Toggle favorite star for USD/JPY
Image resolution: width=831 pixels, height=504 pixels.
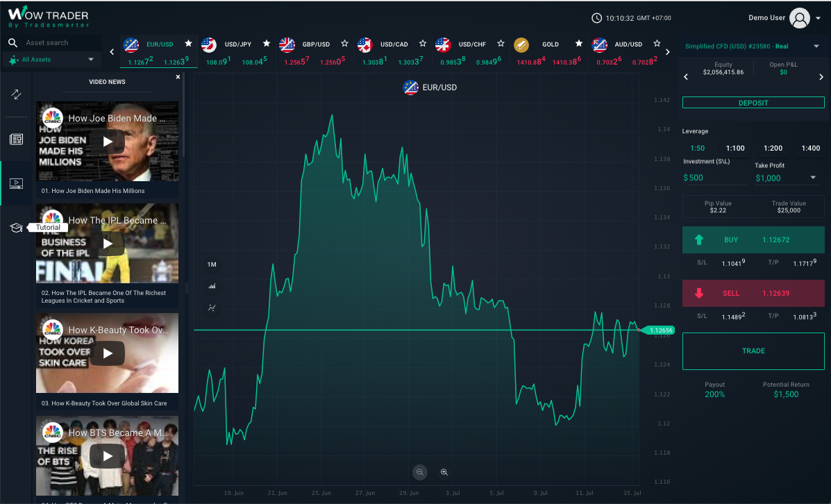[267, 44]
